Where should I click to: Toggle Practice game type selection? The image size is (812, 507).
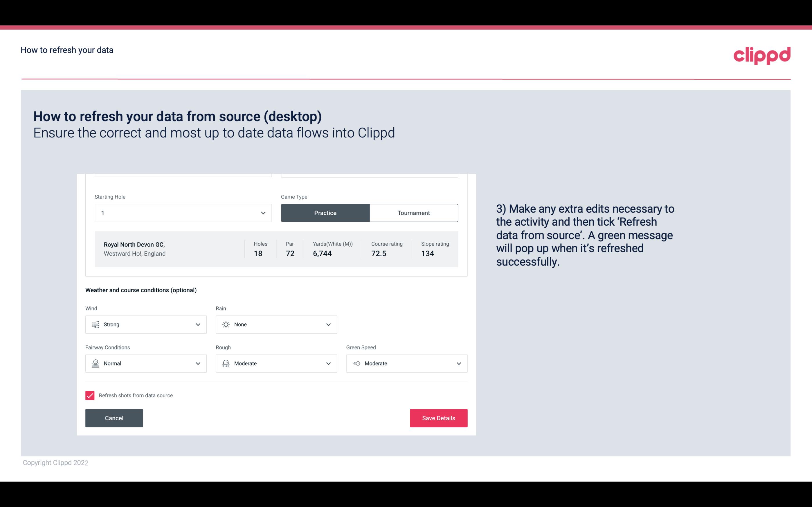coord(325,213)
